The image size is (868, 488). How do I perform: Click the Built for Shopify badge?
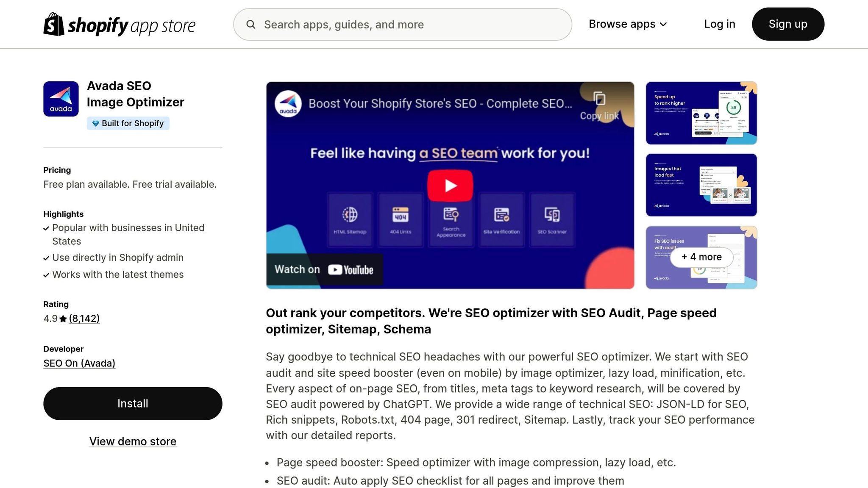[128, 123]
